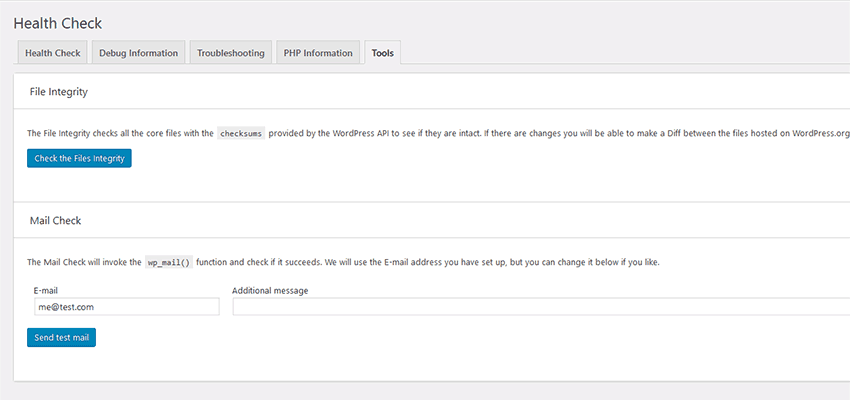Switch to the Health Check tab

click(53, 53)
